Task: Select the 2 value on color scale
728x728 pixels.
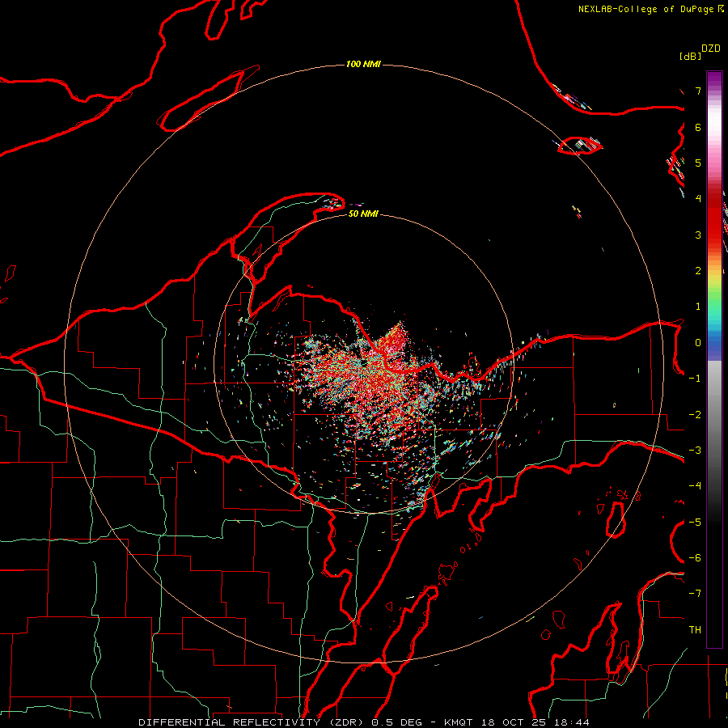Action: point(698,271)
